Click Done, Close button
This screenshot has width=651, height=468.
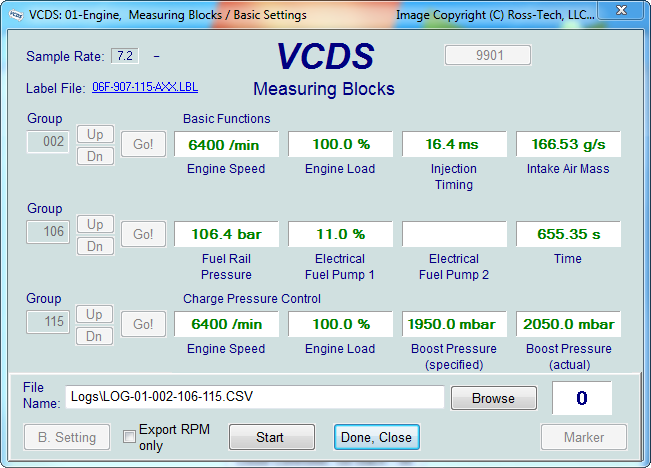(377, 437)
